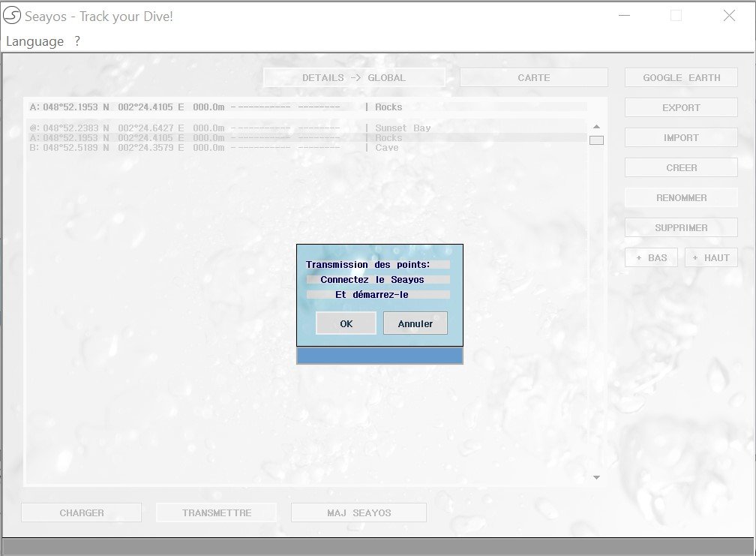The width and height of the screenshot is (756, 556).
Task: Click the MAJ SEAYOS update button
Action: pos(358,512)
